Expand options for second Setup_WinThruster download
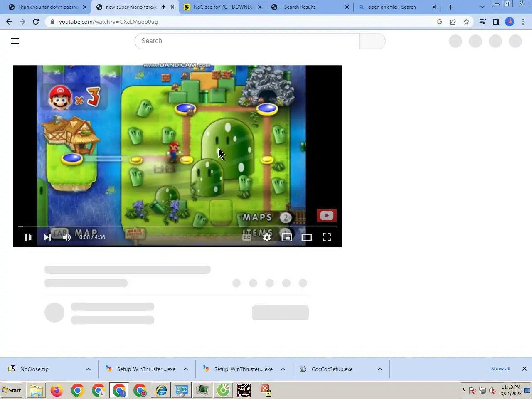 pyautogui.click(x=283, y=369)
